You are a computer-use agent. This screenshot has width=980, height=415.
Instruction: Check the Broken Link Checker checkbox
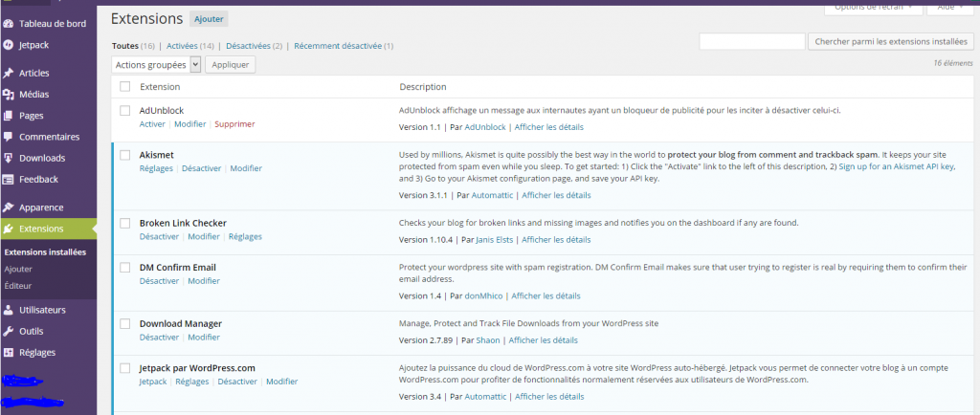124,223
